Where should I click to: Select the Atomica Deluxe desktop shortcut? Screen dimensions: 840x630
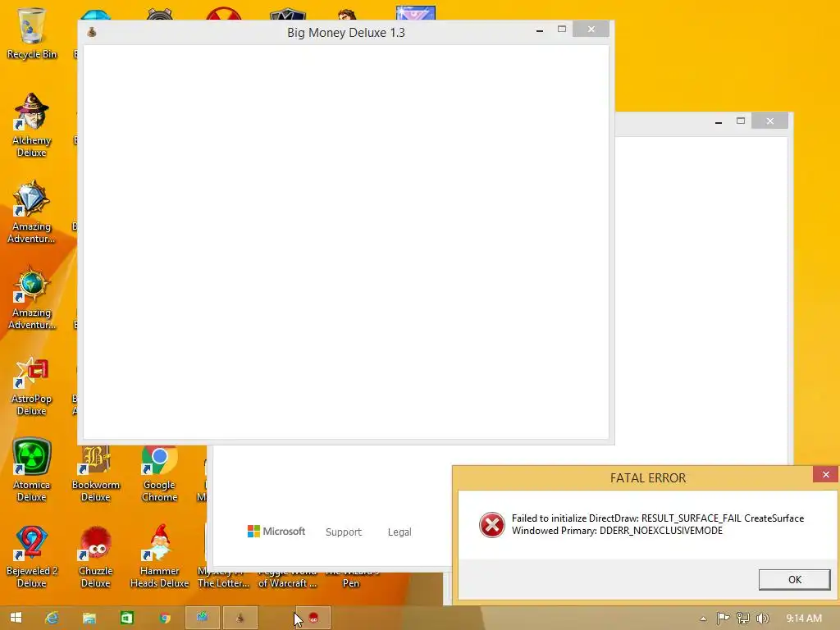(32, 470)
